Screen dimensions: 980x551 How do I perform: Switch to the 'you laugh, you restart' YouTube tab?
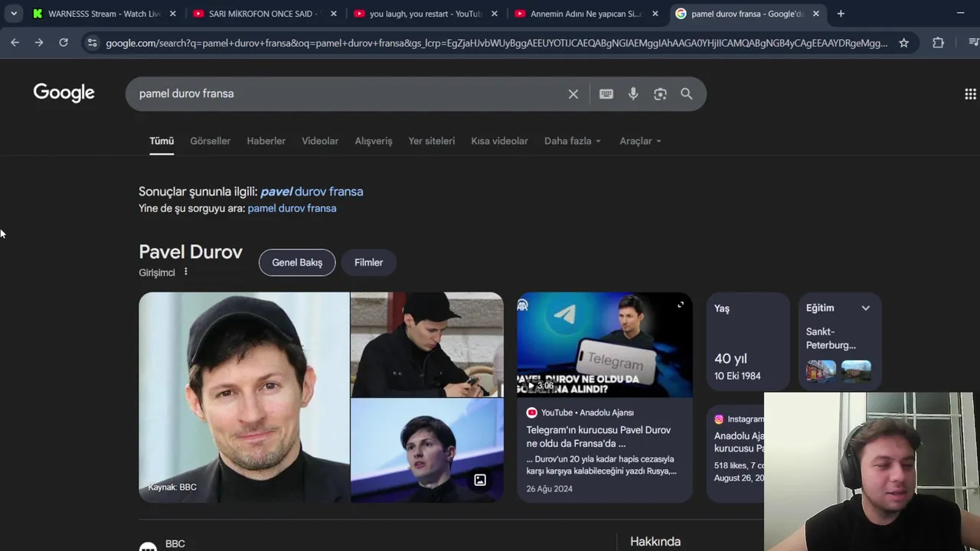pos(425,14)
